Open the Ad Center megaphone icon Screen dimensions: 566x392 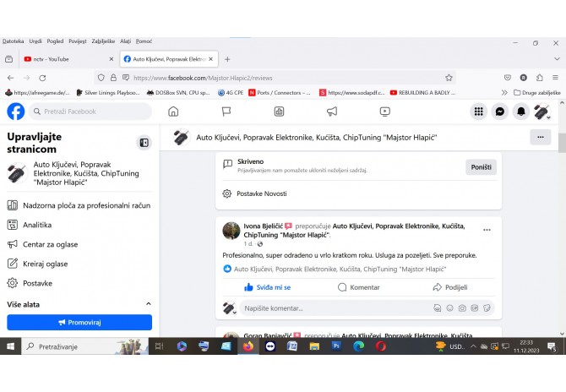click(x=332, y=112)
